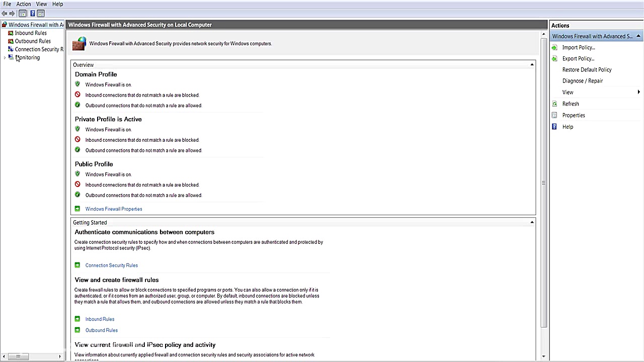This screenshot has height=362, width=644.
Task: Click Import Policy... action
Action: [579, 47]
